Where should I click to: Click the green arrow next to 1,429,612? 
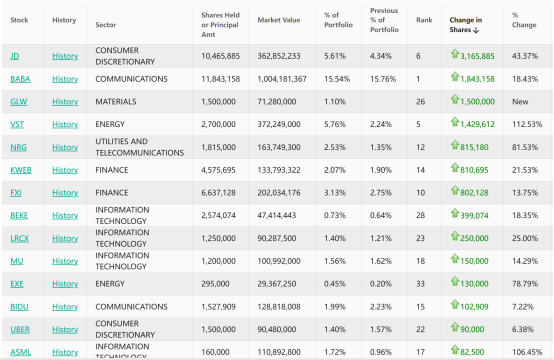454,122
